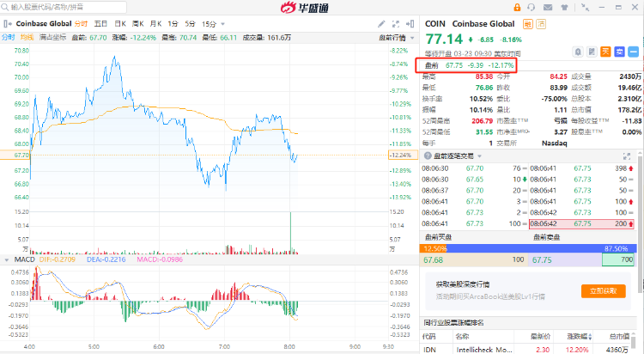The image size is (644, 354).
Task: Switch to the 日K chart tab
Action: pos(120,24)
